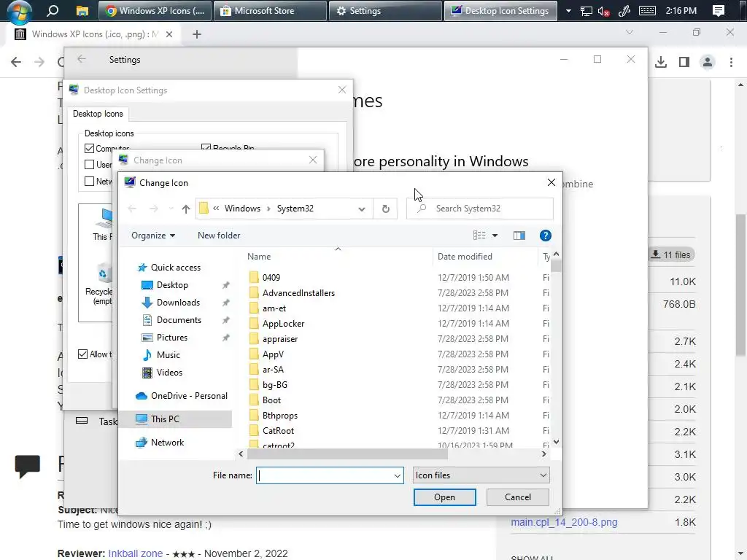Open a new Chrome tab
This screenshot has width=747, height=560.
point(197,34)
